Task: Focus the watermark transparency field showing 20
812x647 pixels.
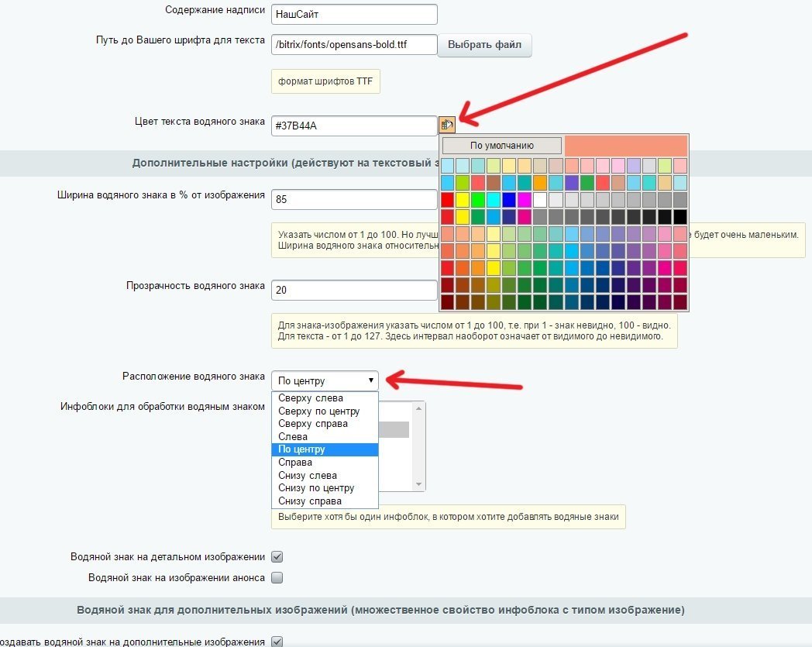Action: click(354, 290)
